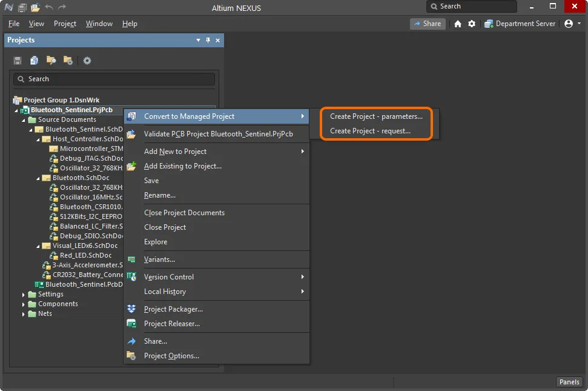This screenshot has width=588, height=391.
Task: Click the Undo arrow in title bar
Action: click(49, 7)
